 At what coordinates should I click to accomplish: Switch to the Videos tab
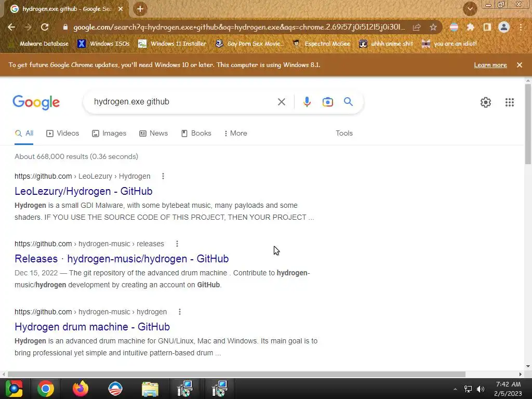click(x=63, y=134)
